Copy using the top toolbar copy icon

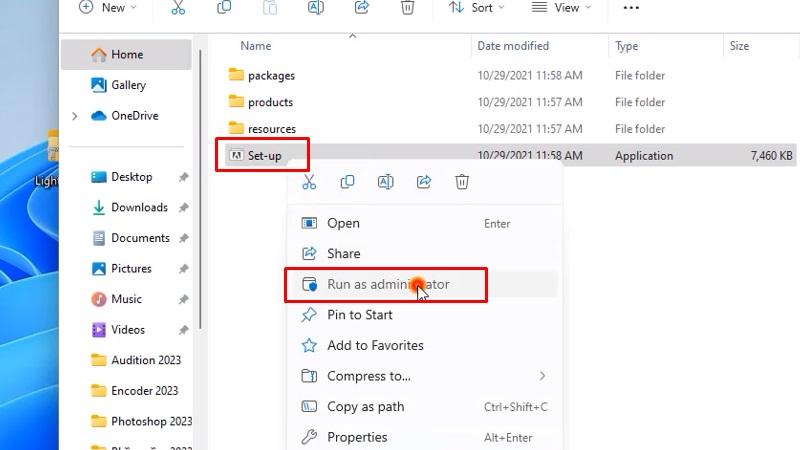tap(224, 8)
